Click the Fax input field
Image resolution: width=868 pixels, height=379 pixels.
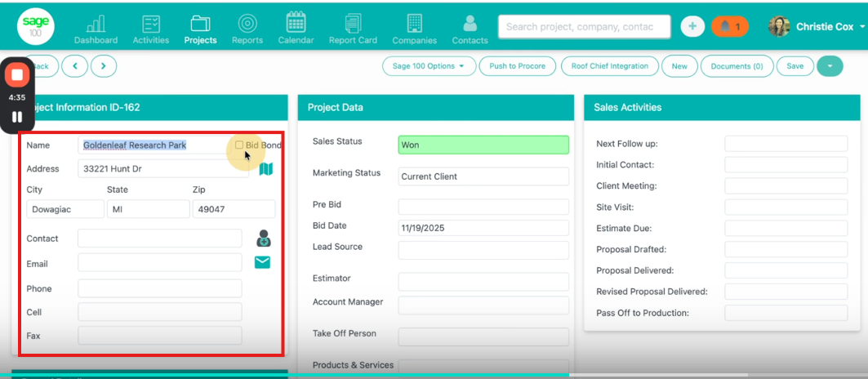(x=160, y=336)
